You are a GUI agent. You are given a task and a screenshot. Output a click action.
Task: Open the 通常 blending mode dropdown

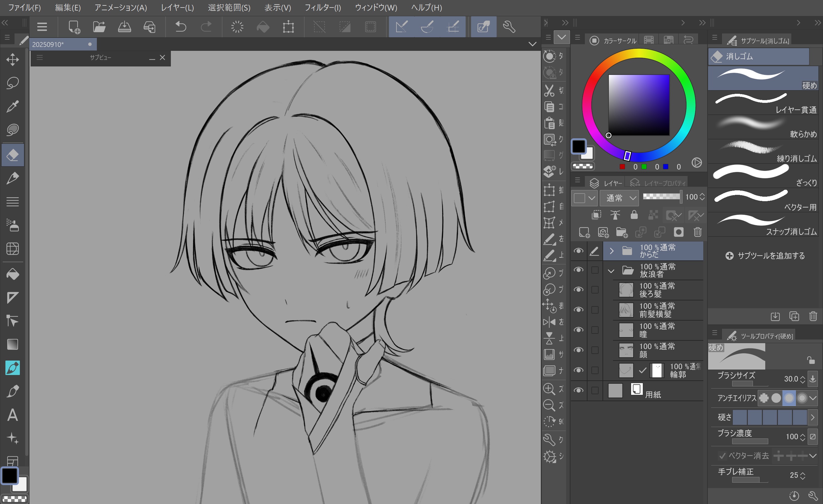pyautogui.click(x=620, y=198)
